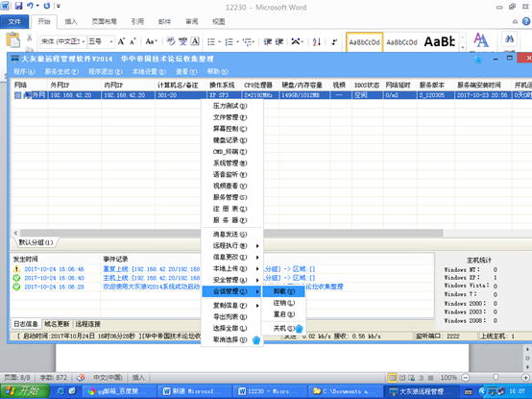Click the Bullets list icon
This screenshot has height=399, width=532.
[x=211, y=41]
